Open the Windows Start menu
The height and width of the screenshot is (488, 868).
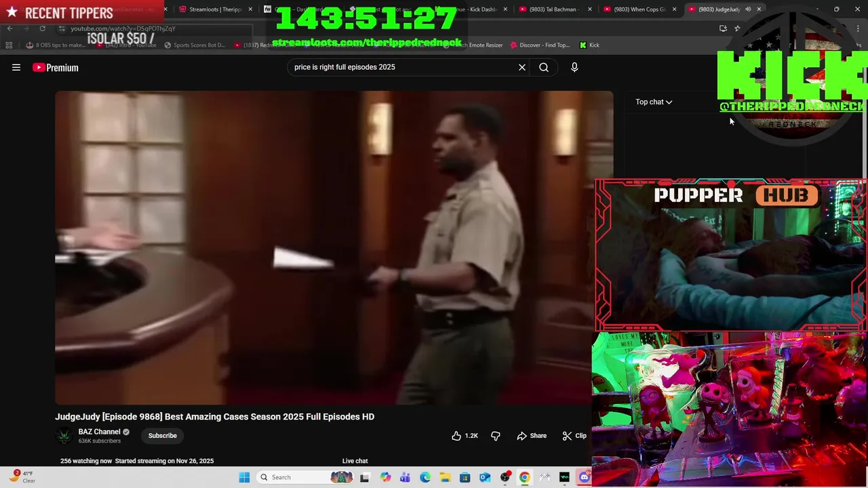point(244,477)
